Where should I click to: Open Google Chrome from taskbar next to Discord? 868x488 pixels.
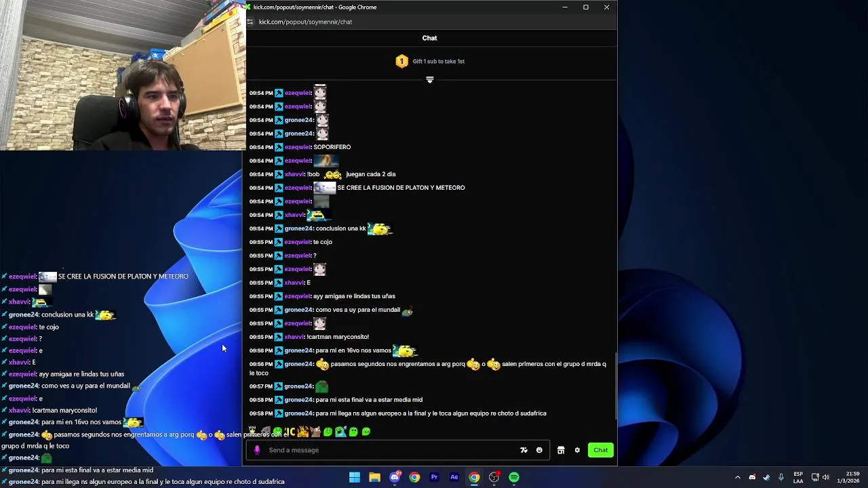click(414, 477)
